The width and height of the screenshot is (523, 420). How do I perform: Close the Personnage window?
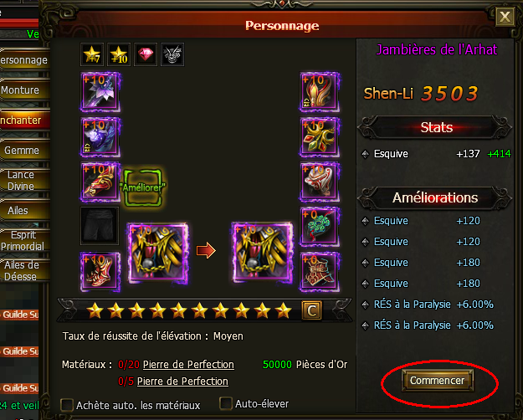tap(505, 17)
